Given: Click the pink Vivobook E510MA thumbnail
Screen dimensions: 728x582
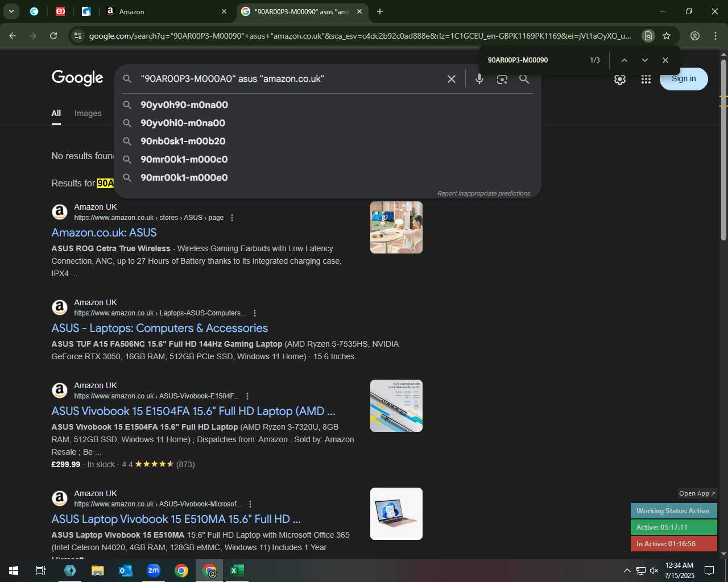Looking at the screenshot, I should click(x=396, y=514).
